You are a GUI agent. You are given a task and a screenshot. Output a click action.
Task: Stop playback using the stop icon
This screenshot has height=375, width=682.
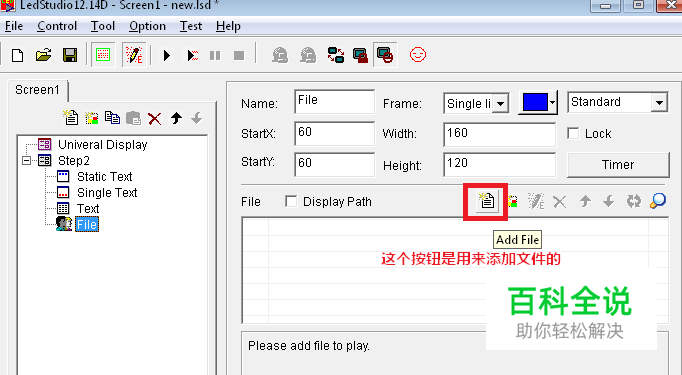click(x=239, y=55)
